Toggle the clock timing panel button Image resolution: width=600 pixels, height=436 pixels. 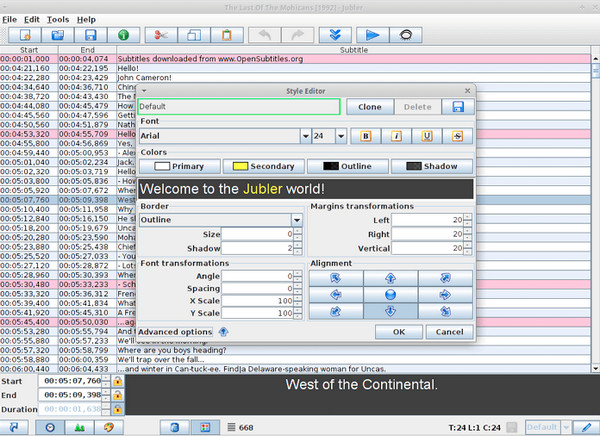pos(50,427)
